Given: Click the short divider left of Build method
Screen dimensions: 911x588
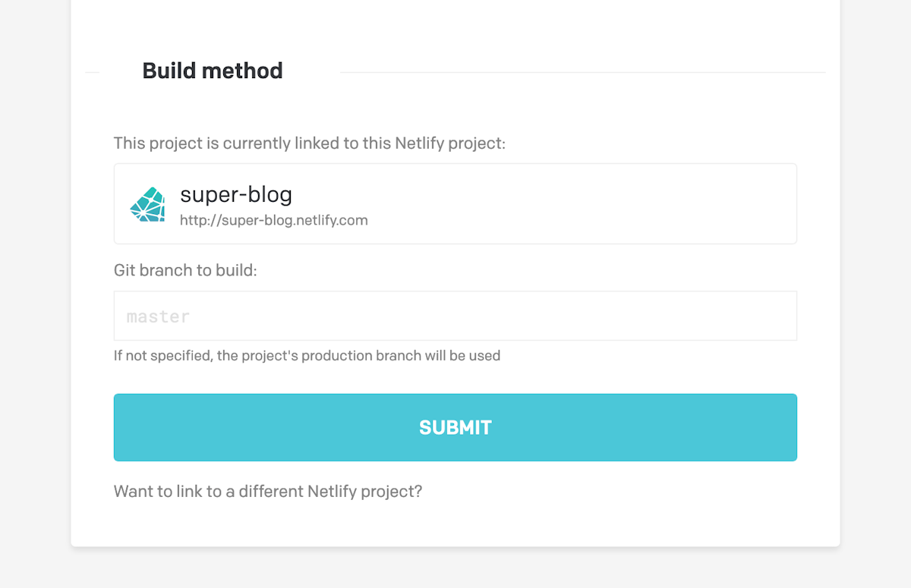Looking at the screenshot, I should [92, 73].
